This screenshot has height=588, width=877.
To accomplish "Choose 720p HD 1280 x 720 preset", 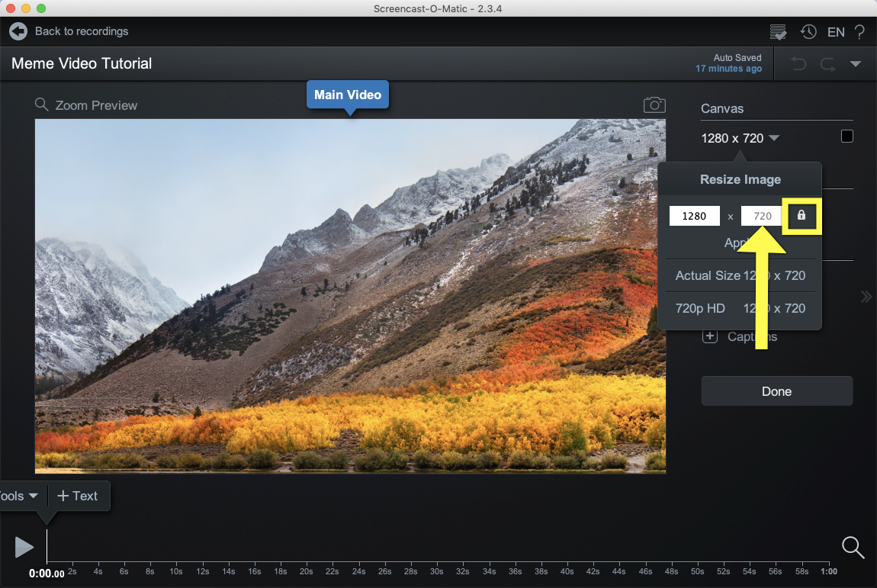I will coord(740,308).
